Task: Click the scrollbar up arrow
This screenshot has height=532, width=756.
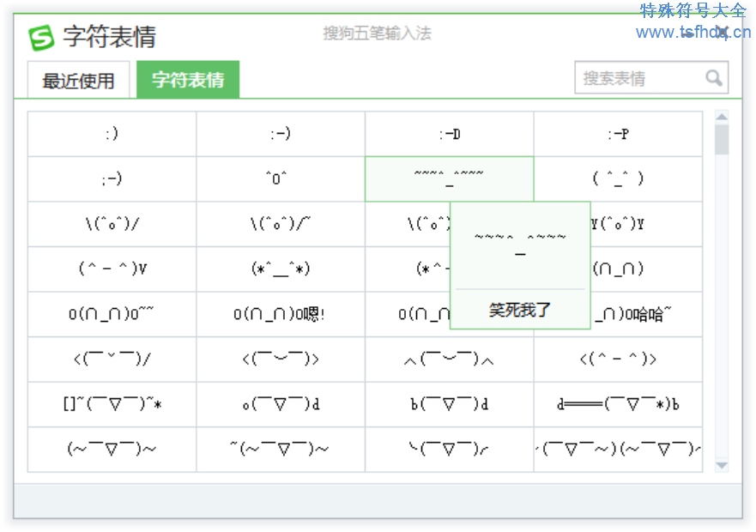Action: click(x=722, y=117)
